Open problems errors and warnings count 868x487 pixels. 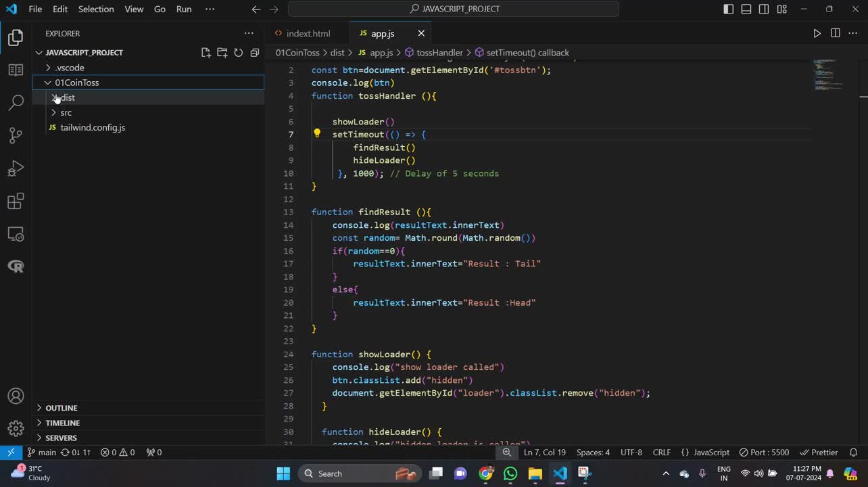tap(118, 453)
